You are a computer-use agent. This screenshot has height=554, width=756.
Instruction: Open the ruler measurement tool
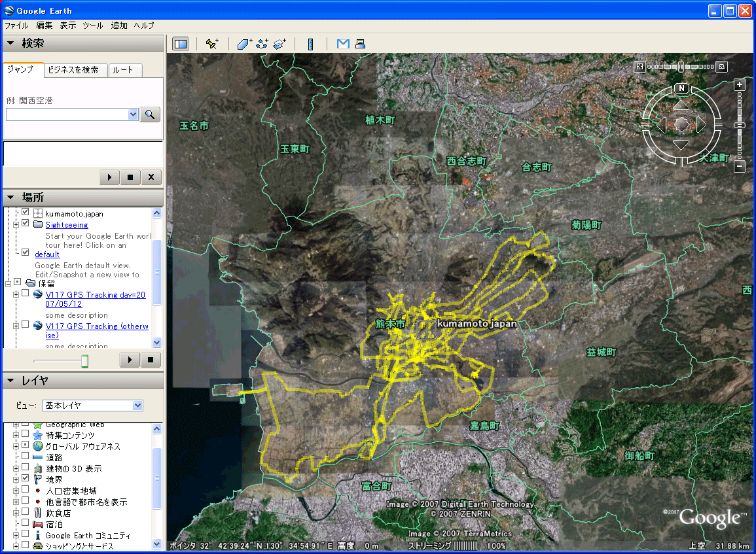point(311,44)
